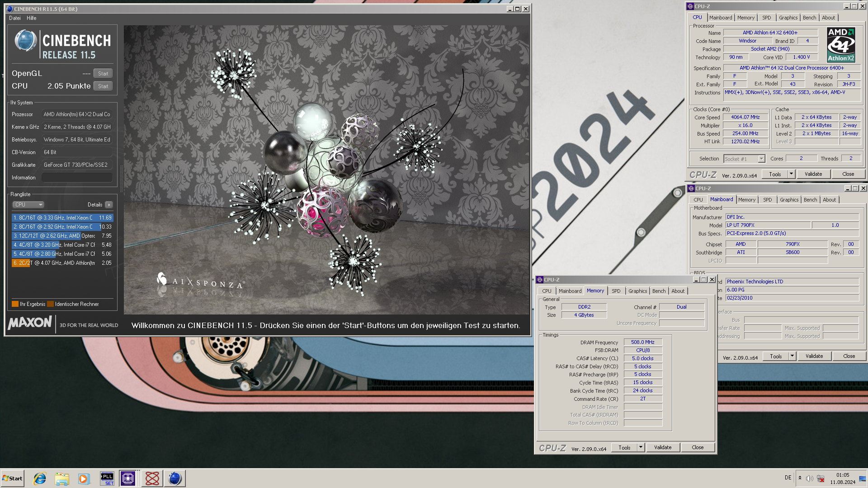Switch to SPD tab in Memory window
Screen dimensions: 868x488
616,291
